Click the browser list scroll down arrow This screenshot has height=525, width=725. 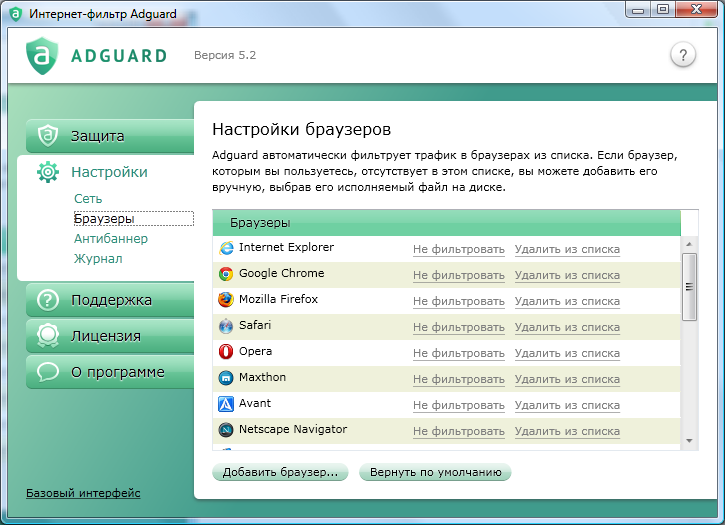point(689,441)
